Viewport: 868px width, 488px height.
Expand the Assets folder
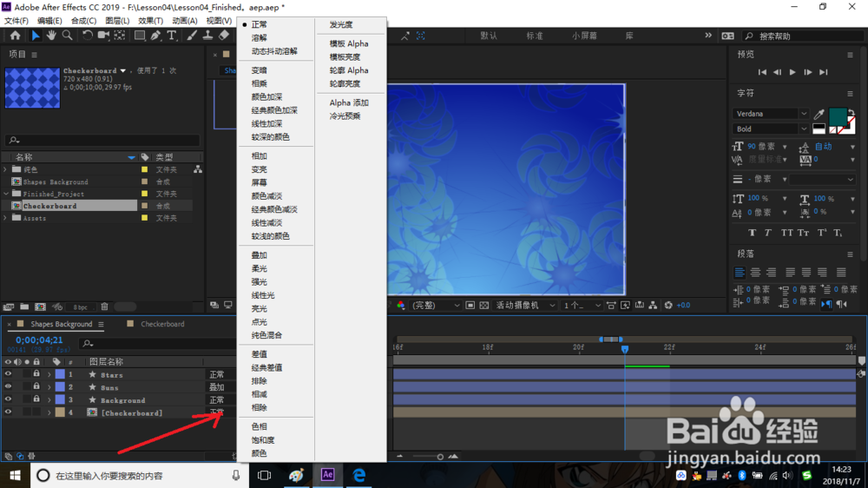6,218
